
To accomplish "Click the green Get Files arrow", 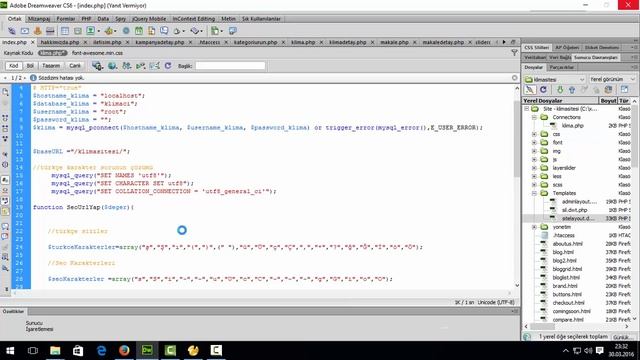I will click(560, 89).
